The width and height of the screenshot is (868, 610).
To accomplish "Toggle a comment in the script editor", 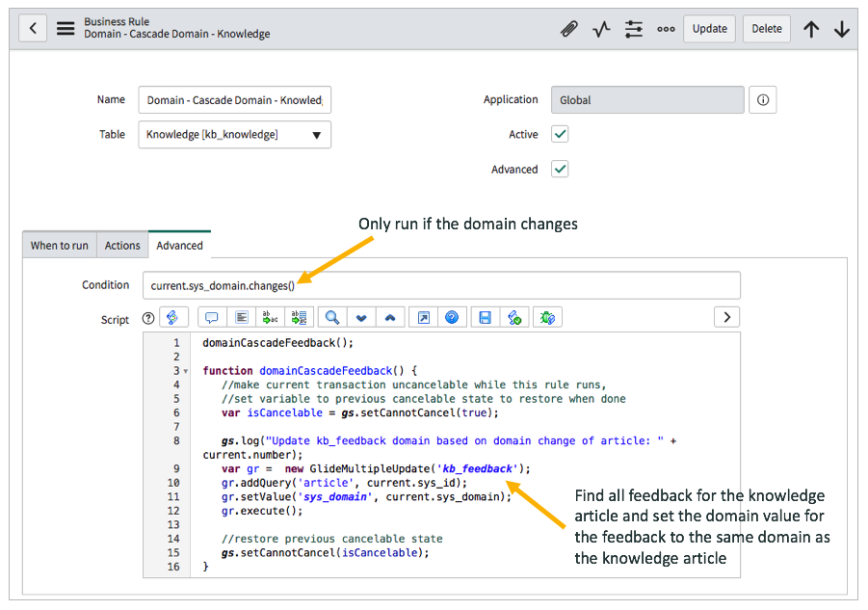I will tap(211, 317).
